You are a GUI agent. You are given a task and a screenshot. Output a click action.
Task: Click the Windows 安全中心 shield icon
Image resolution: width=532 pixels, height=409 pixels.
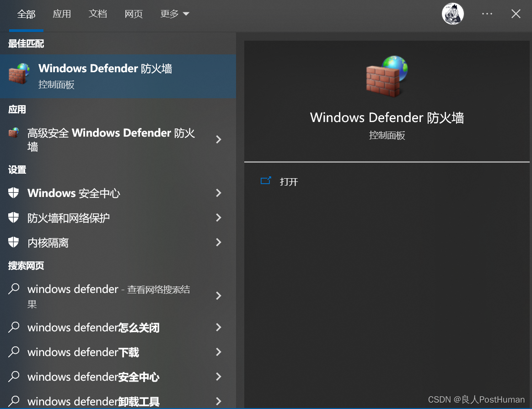click(x=13, y=193)
